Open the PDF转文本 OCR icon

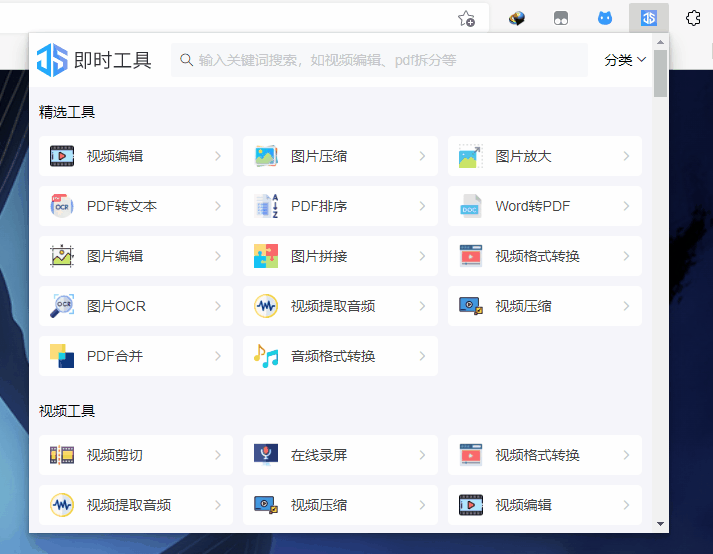pos(62,206)
